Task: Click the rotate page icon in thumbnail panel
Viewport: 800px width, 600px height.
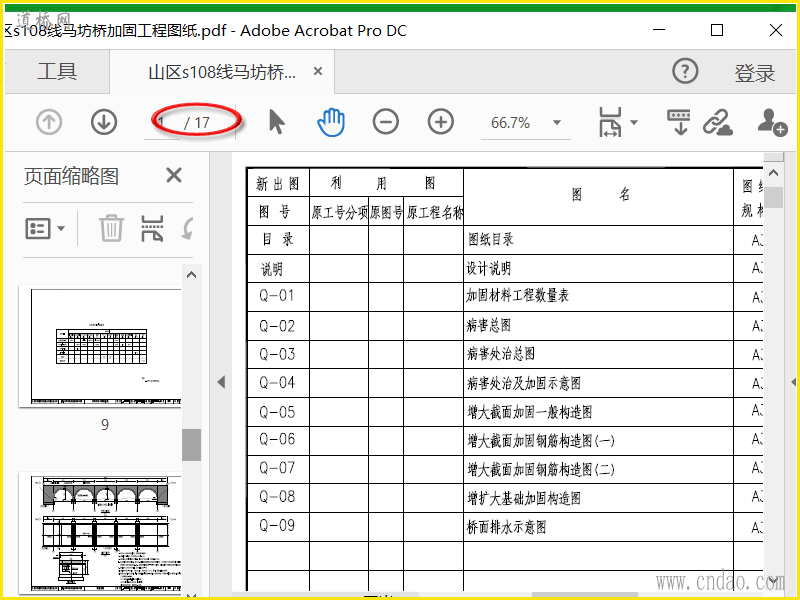Action: (x=188, y=228)
